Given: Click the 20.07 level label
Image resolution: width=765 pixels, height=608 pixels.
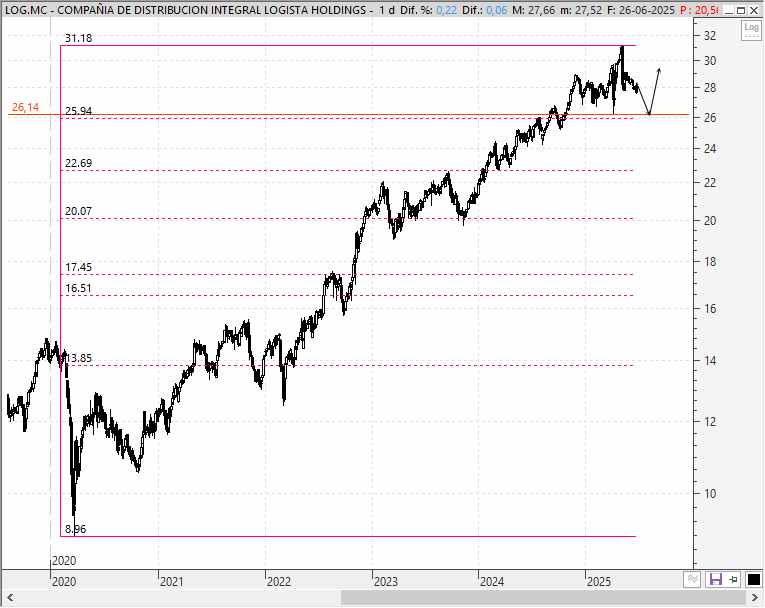Looking at the screenshot, I should tap(79, 211).
